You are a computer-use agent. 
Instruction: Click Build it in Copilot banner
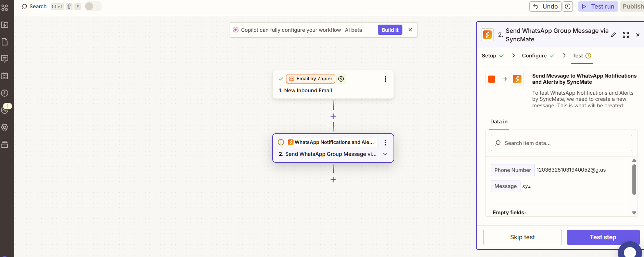(x=390, y=30)
